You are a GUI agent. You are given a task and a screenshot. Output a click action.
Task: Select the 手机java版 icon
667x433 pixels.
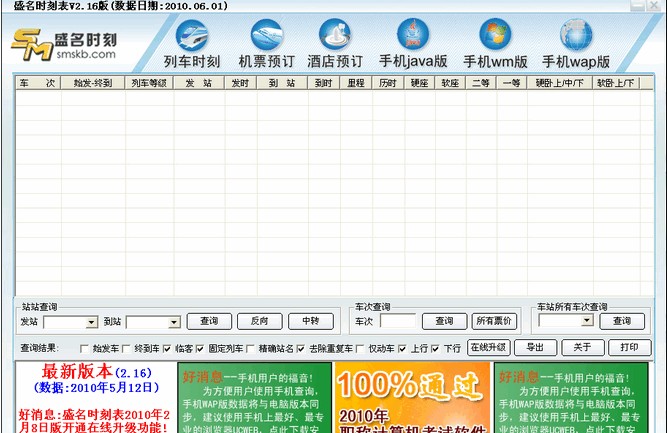[412, 44]
